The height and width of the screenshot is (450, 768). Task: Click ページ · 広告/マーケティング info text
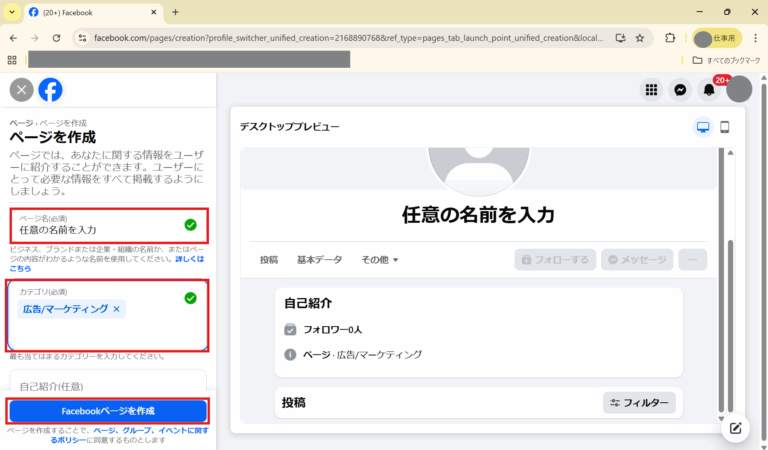pos(362,355)
